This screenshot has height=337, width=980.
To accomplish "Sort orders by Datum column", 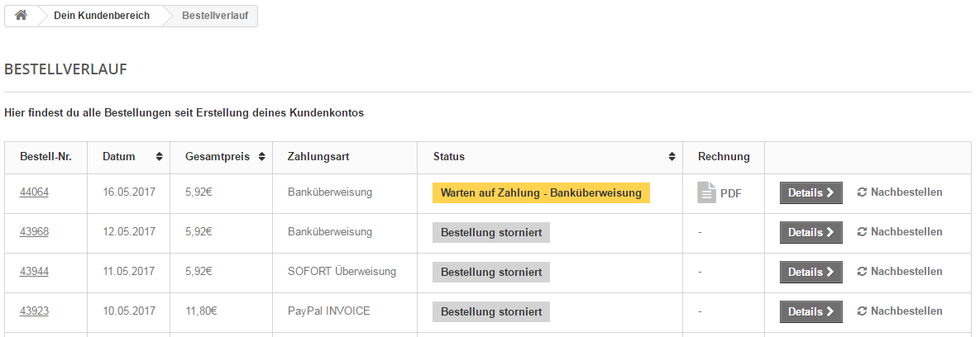I will pos(158,157).
